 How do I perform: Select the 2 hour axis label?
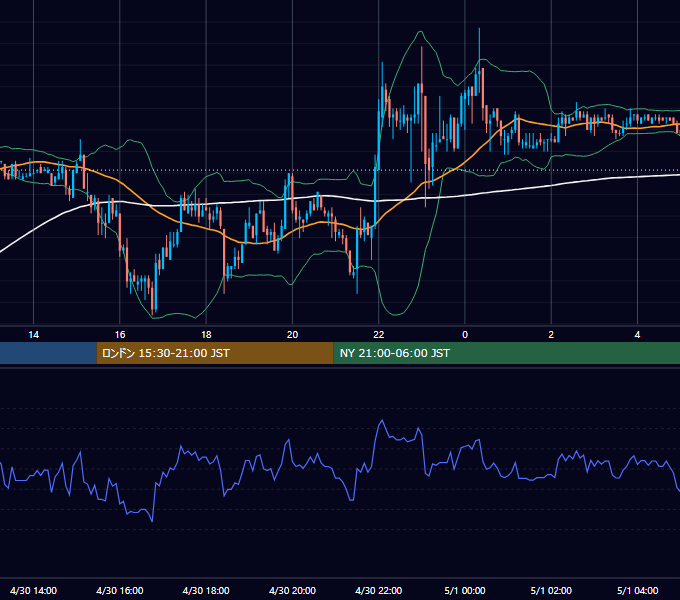pyautogui.click(x=551, y=335)
